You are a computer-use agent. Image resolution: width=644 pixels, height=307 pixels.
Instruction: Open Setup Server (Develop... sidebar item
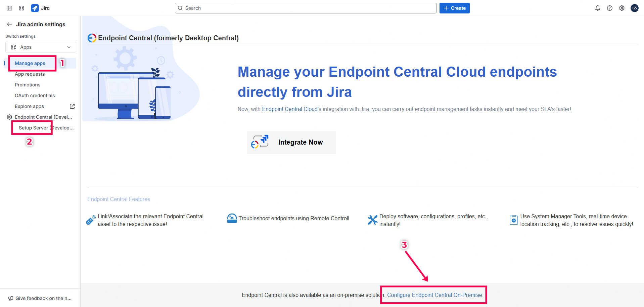click(46, 128)
